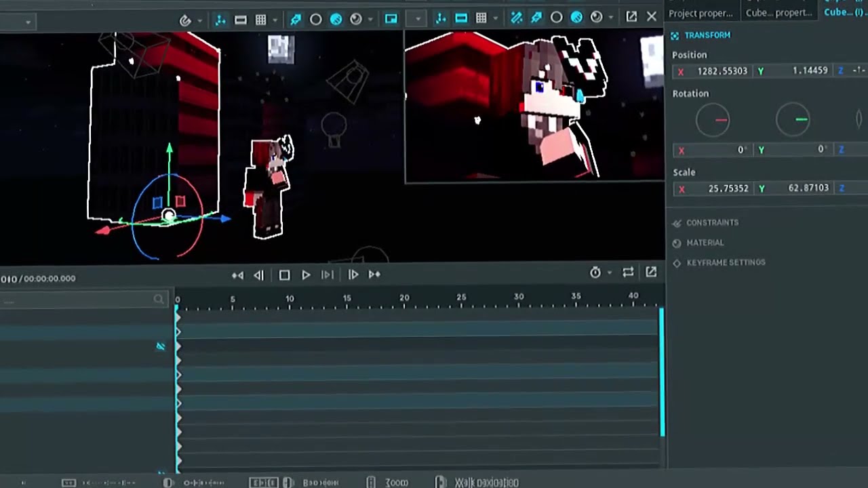Toggle the lighting preview icon in left viewport toolbar

296,20
